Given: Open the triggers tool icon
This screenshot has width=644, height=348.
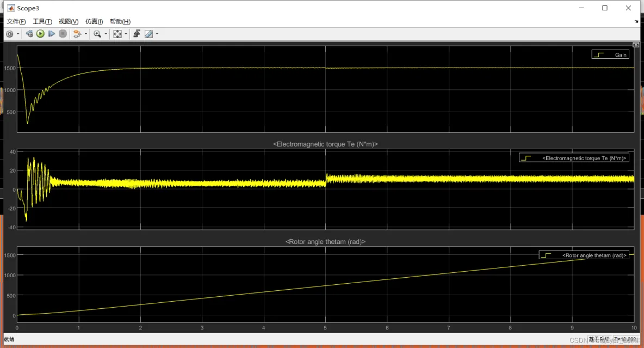Looking at the screenshot, I should 137,34.
